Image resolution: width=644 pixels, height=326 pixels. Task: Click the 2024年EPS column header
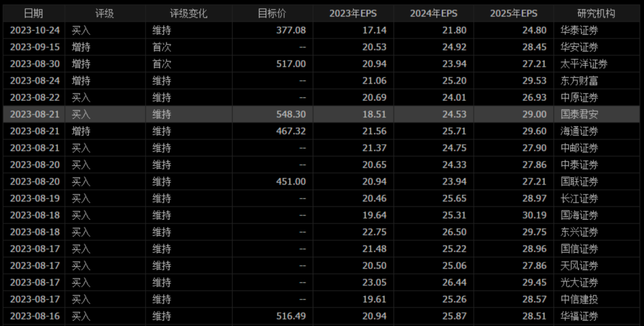pos(434,13)
